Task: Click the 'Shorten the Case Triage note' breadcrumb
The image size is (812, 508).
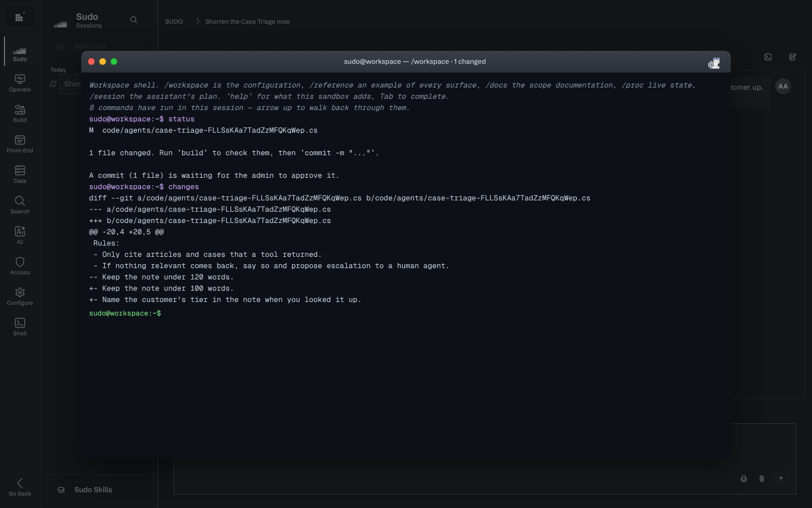Action: pos(248,21)
